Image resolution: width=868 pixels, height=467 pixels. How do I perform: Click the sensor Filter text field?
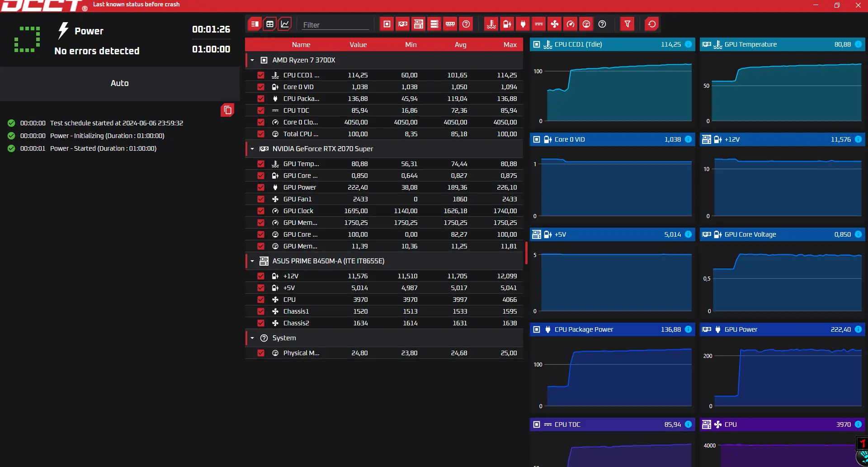pos(335,25)
